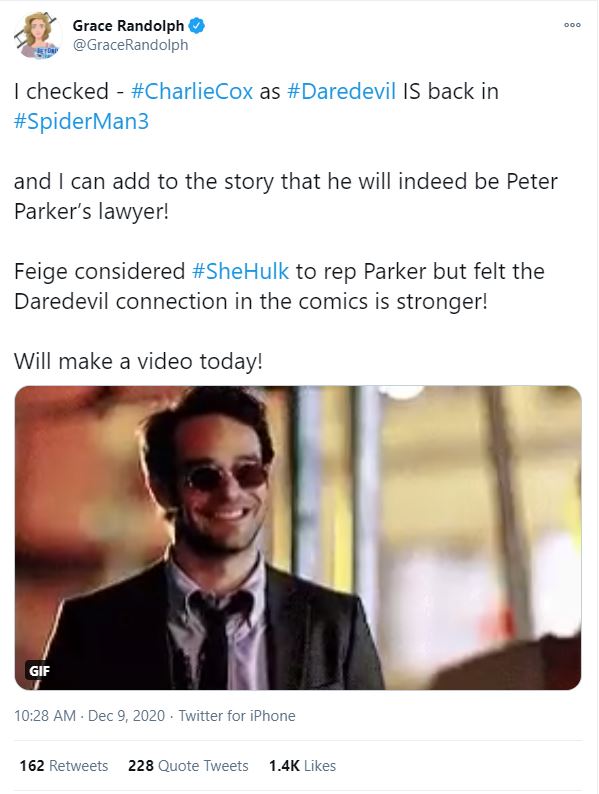Image resolution: width=599 pixels, height=794 pixels.
Task: View the 1.4K Likes list
Action: click(x=302, y=766)
